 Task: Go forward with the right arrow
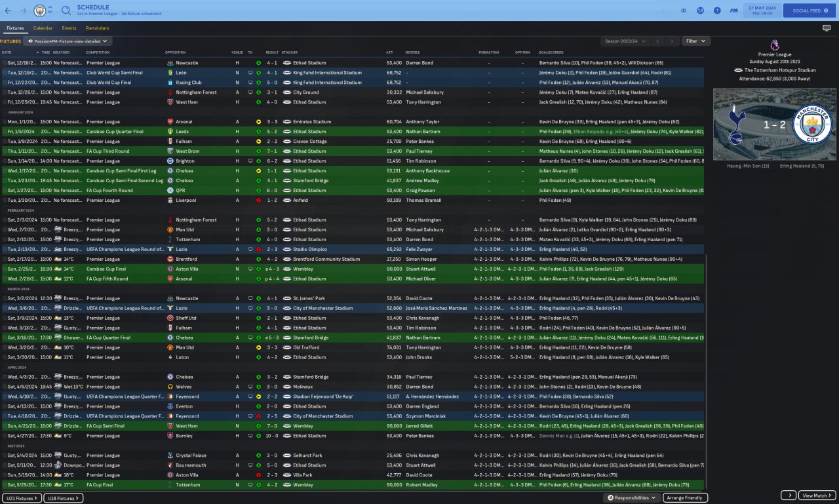pyautogui.click(x=24, y=10)
